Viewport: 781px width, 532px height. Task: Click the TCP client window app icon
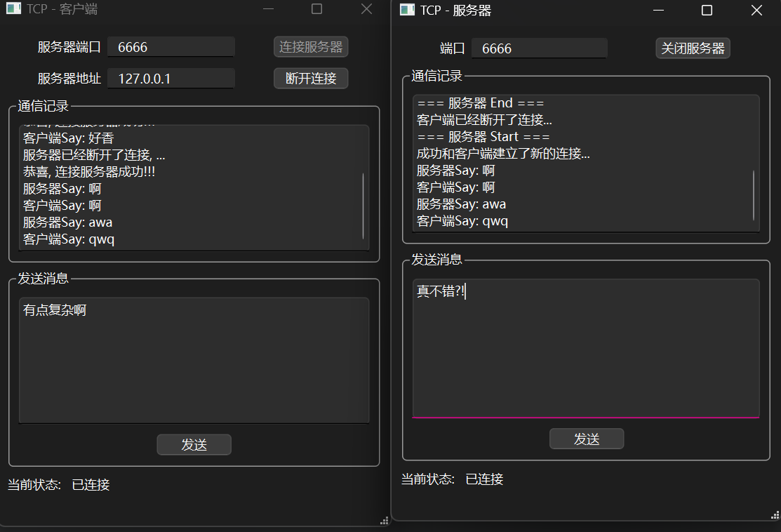tap(13, 9)
